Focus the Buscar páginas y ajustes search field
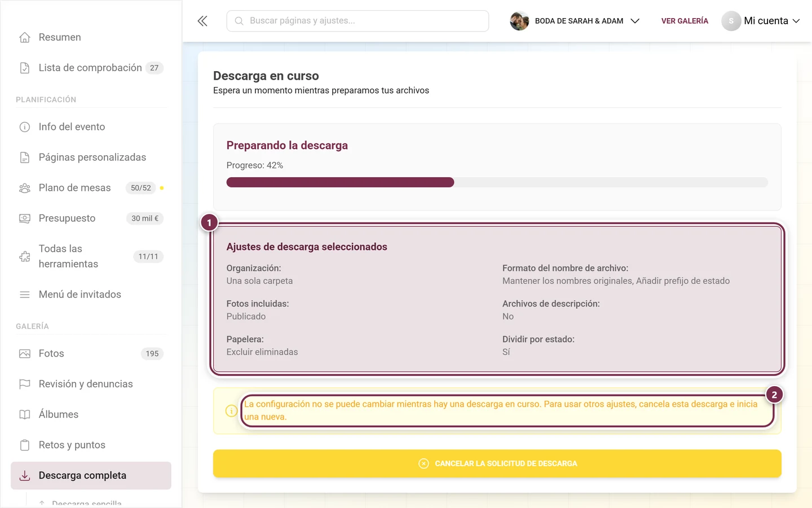 pos(358,21)
